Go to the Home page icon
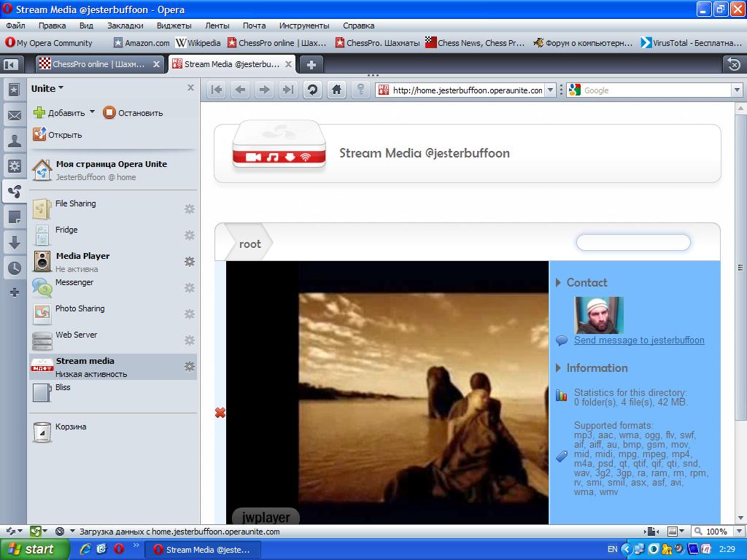Viewport: 747px width, 560px height. click(x=336, y=90)
